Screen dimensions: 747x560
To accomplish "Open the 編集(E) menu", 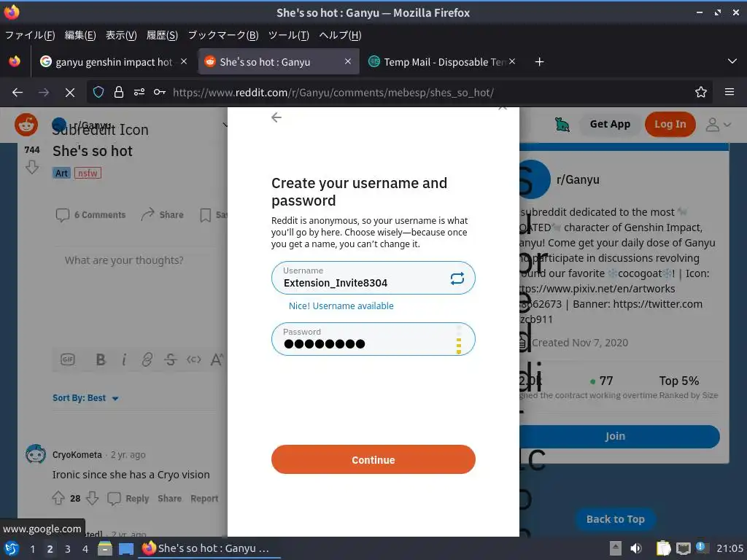I will pos(80,35).
